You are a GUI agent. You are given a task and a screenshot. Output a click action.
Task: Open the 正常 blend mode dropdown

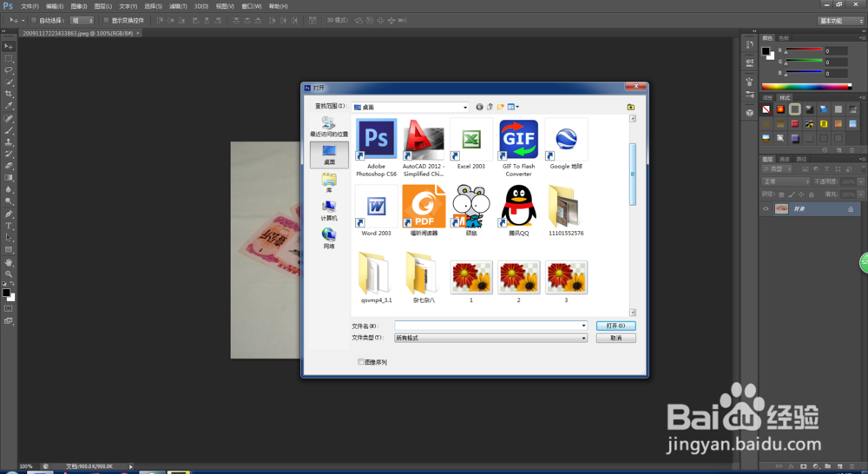tap(786, 181)
